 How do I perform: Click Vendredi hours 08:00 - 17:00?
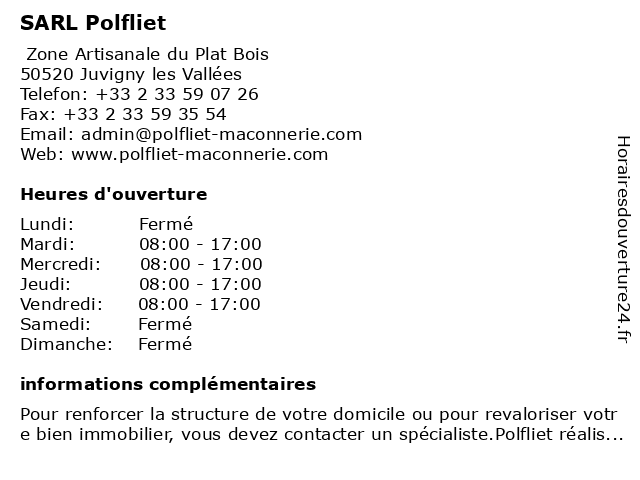(200, 304)
